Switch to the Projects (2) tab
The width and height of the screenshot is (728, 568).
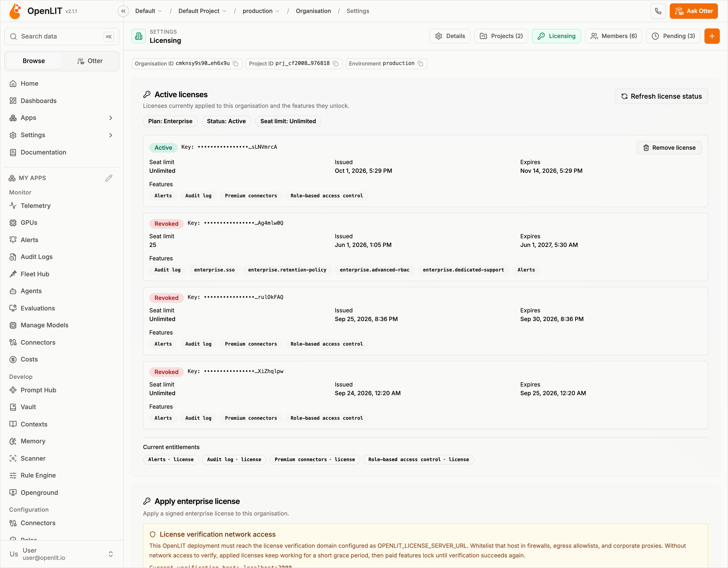pyautogui.click(x=501, y=36)
